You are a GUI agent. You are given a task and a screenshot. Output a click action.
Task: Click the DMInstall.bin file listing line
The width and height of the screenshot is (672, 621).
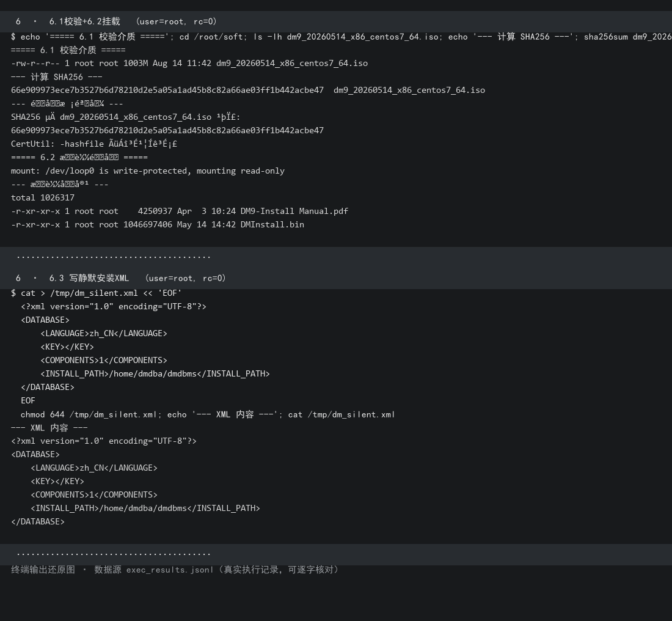(x=157, y=224)
